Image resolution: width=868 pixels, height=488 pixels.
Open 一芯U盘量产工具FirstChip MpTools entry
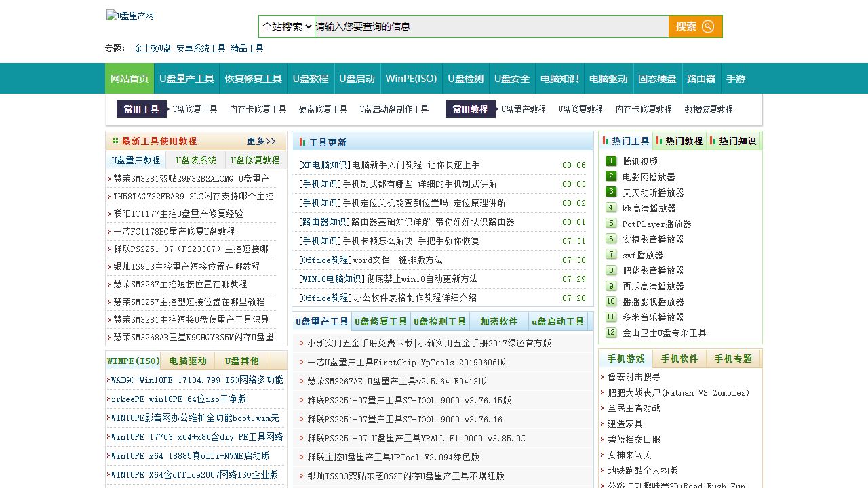(406, 362)
